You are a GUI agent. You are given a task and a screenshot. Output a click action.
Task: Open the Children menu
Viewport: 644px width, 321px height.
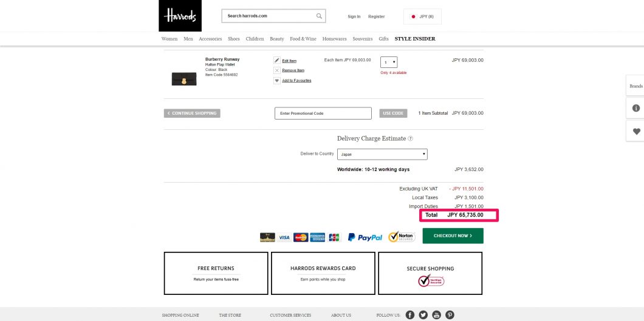(x=255, y=39)
